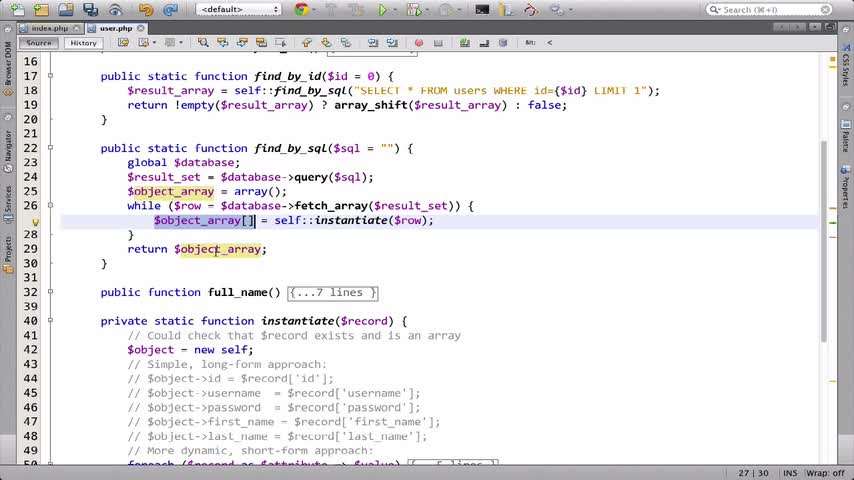Clear the search field with X button
The width and height of the screenshot is (854, 480).
point(825,9)
